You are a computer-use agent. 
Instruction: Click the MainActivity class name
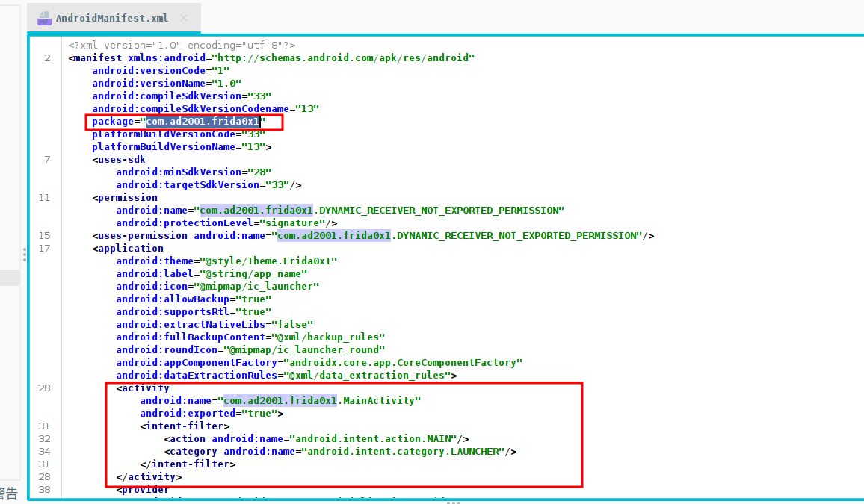click(x=378, y=400)
